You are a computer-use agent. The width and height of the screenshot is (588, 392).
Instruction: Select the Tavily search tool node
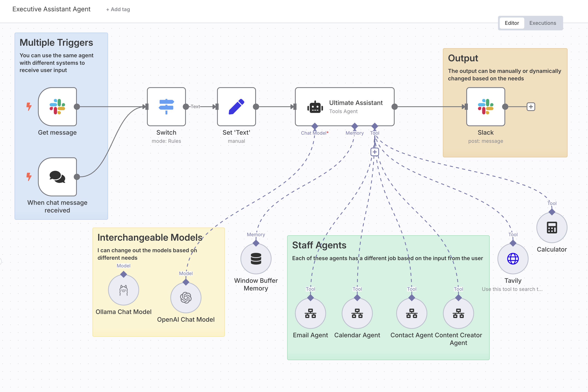pyautogui.click(x=513, y=259)
